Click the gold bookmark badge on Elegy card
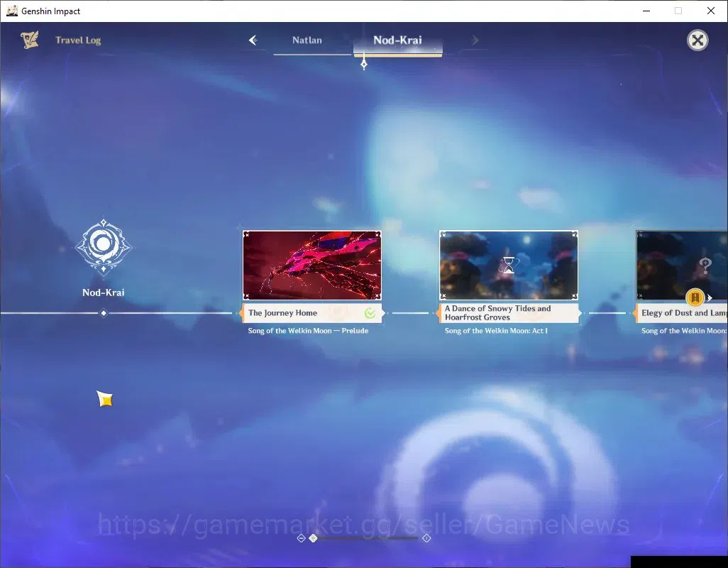Image resolution: width=728 pixels, height=568 pixels. point(695,297)
